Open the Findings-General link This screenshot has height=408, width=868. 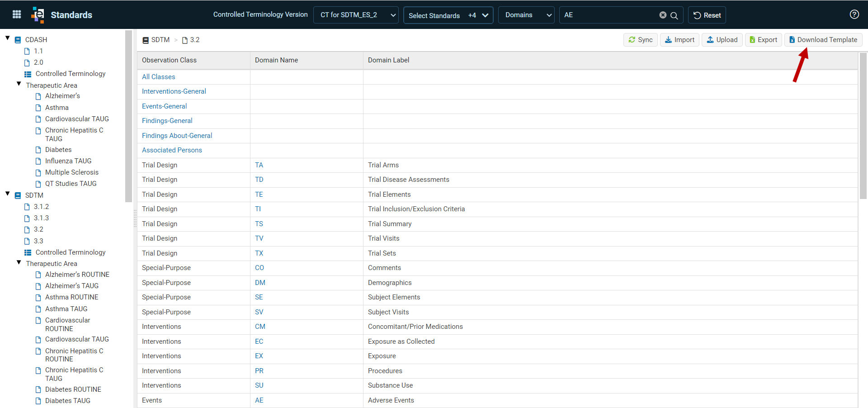click(x=167, y=121)
